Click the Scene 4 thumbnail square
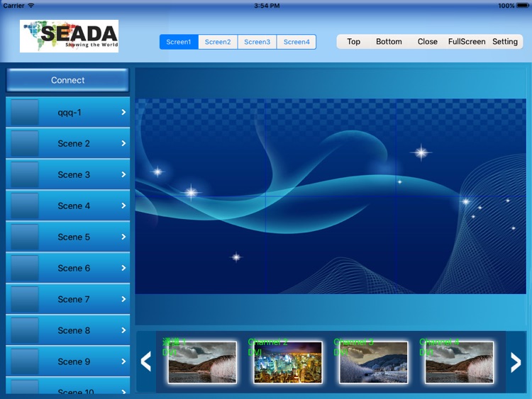This screenshot has width=532, height=399. [24, 206]
